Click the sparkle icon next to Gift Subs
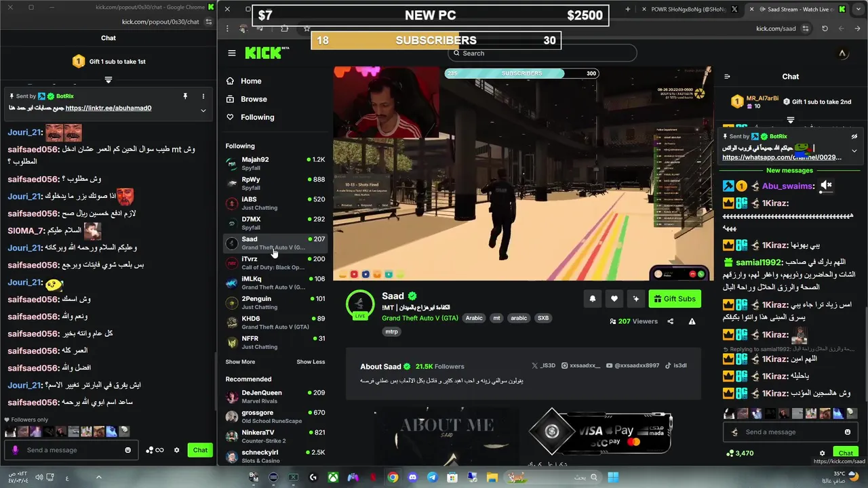 click(x=636, y=299)
